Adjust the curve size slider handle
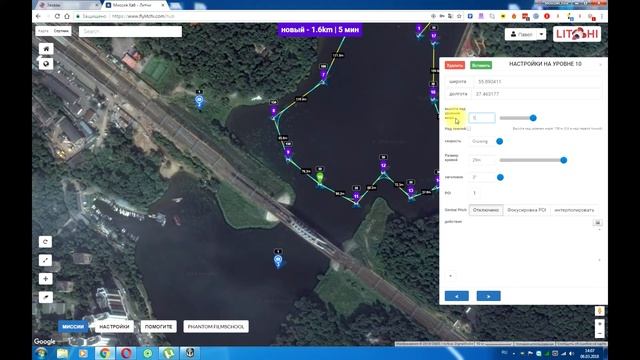 [x=564, y=160]
